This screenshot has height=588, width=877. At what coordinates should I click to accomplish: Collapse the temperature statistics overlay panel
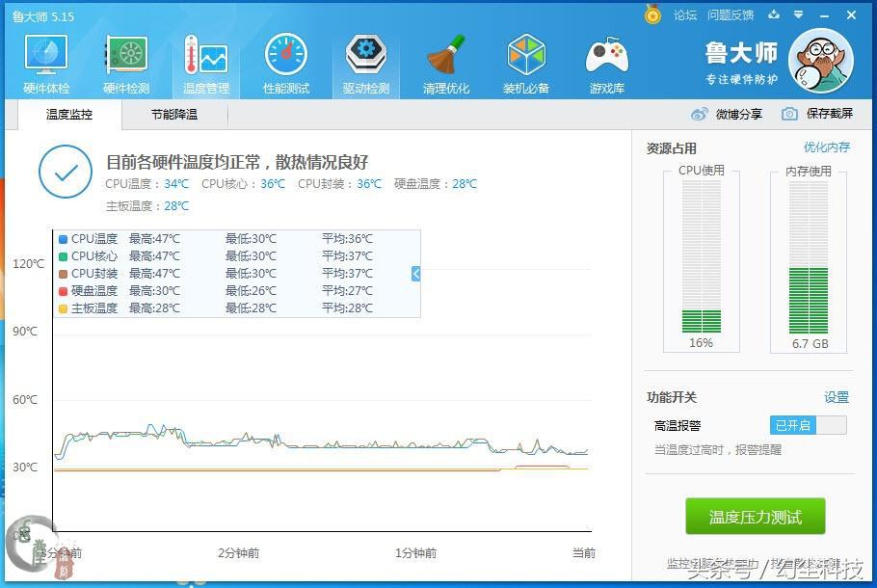(x=414, y=273)
